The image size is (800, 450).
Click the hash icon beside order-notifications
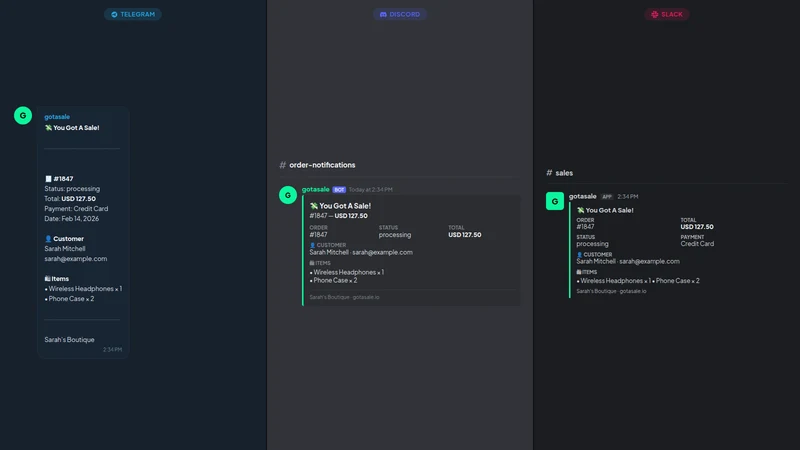pos(283,165)
